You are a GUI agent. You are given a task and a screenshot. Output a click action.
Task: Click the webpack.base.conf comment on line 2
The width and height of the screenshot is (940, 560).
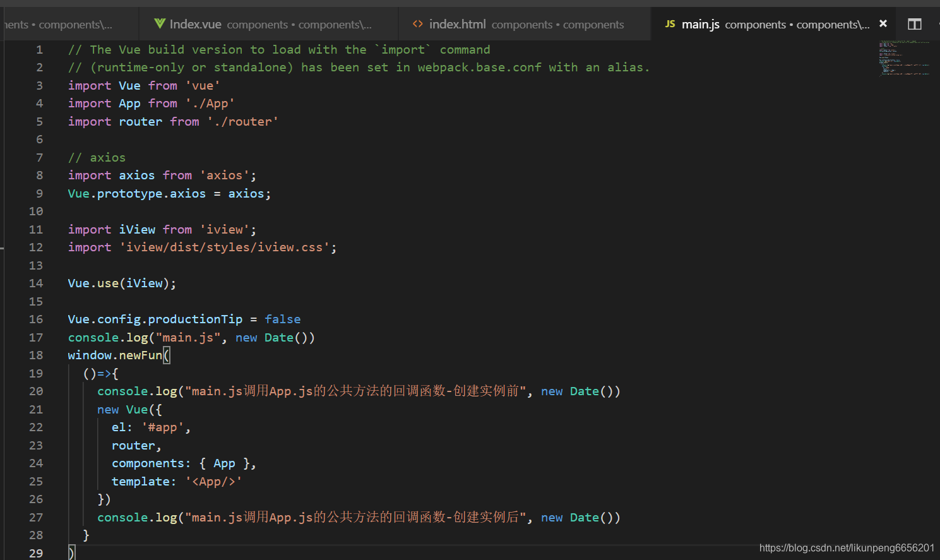pyautogui.click(x=359, y=68)
